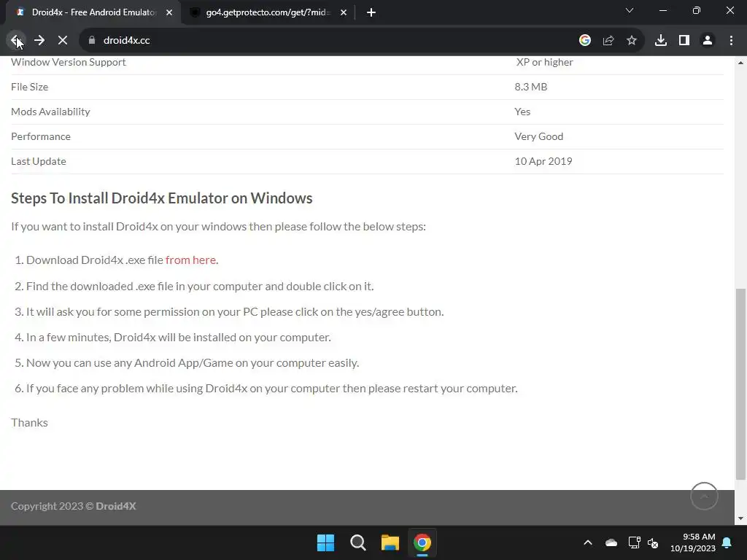Click the 'XP or higher' value
Image resolution: width=747 pixels, height=560 pixels.
coord(544,62)
